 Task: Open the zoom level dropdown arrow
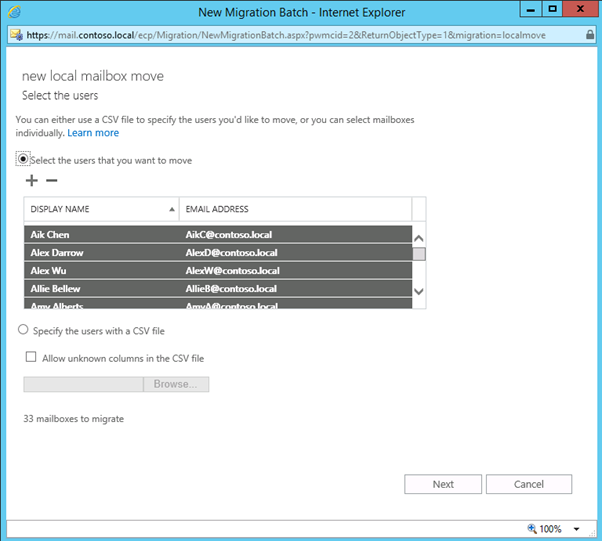(577, 529)
